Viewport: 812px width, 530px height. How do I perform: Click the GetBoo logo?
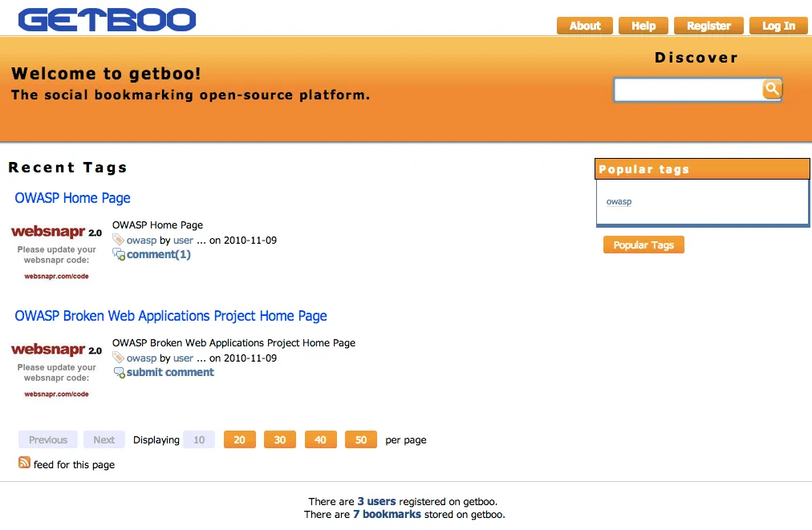107,19
